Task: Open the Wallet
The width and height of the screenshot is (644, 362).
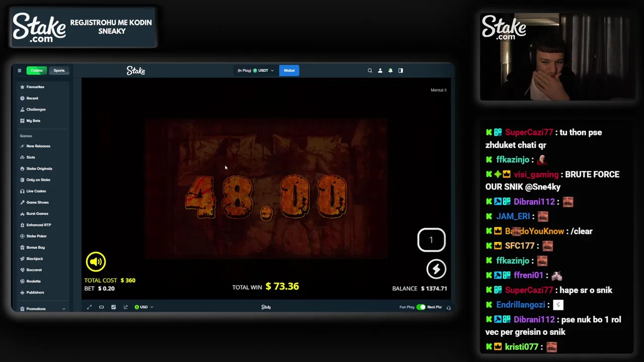Action: (x=289, y=70)
